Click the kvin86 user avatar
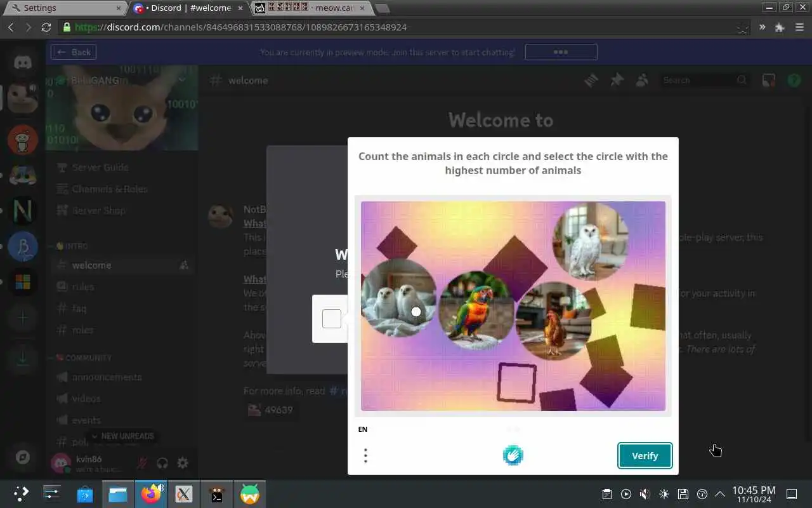 tap(61, 463)
